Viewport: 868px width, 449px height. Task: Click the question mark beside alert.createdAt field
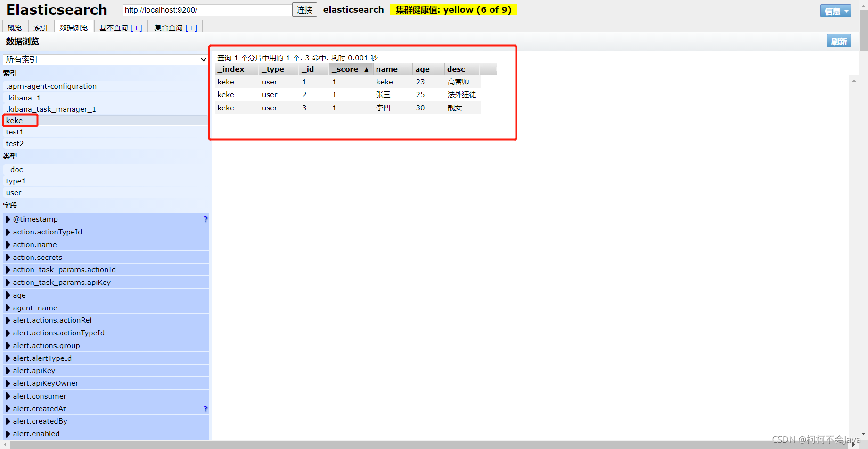205,409
